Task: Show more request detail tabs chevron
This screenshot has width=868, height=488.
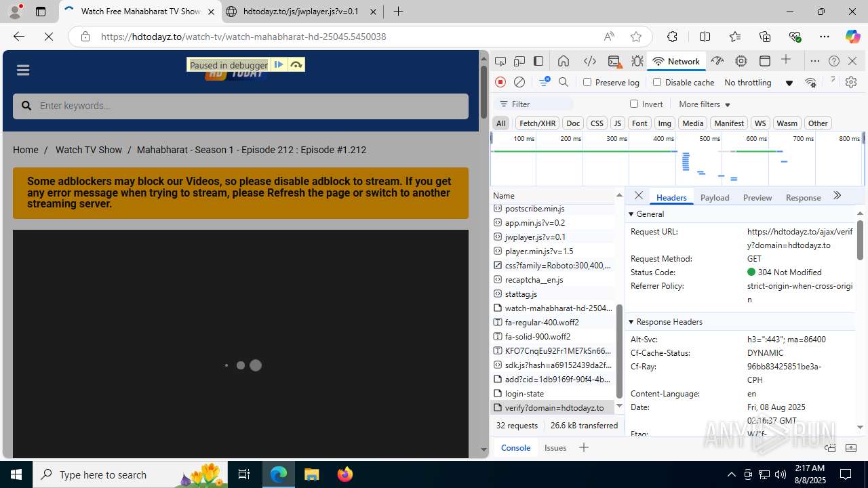Action: pyautogui.click(x=837, y=196)
